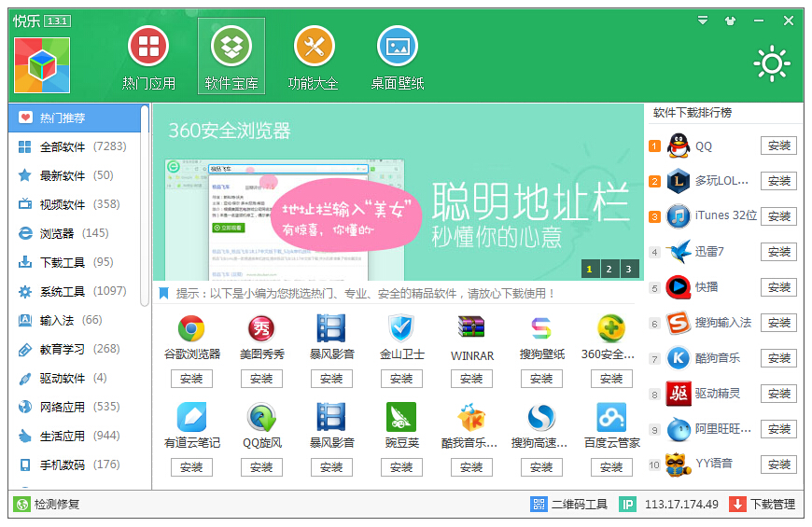Open the 热门应用 section icon
Image resolution: width=812 pixels, height=527 pixels.
pyautogui.click(x=148, y=47)
